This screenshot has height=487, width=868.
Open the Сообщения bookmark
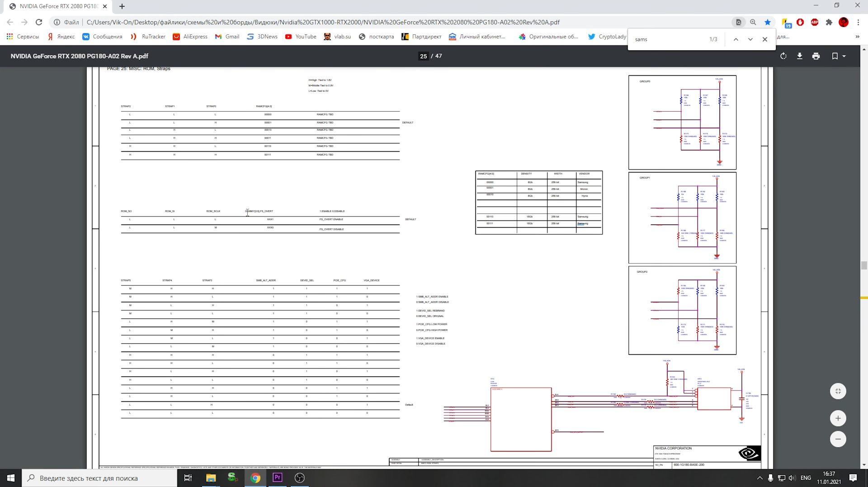102,37
